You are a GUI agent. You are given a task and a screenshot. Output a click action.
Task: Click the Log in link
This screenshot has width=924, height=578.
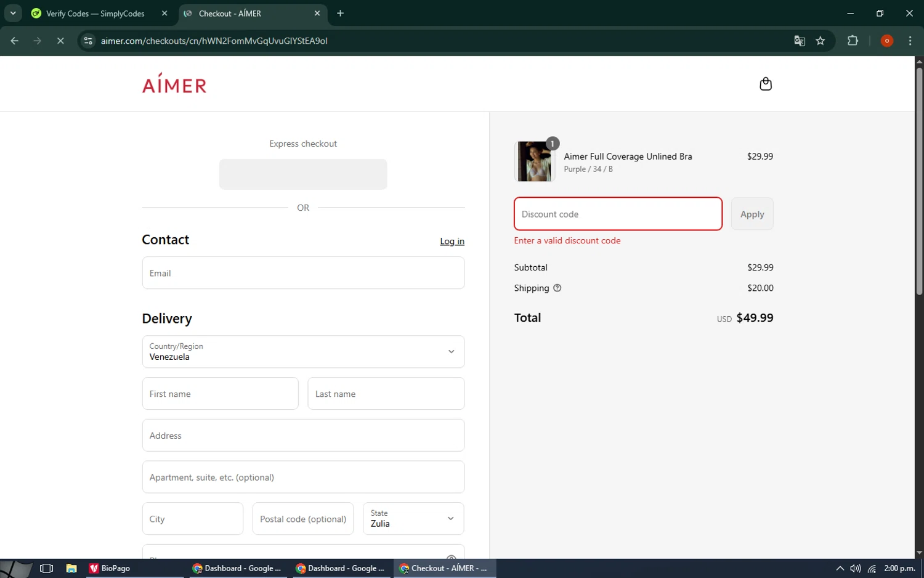[x=452, y=241]
